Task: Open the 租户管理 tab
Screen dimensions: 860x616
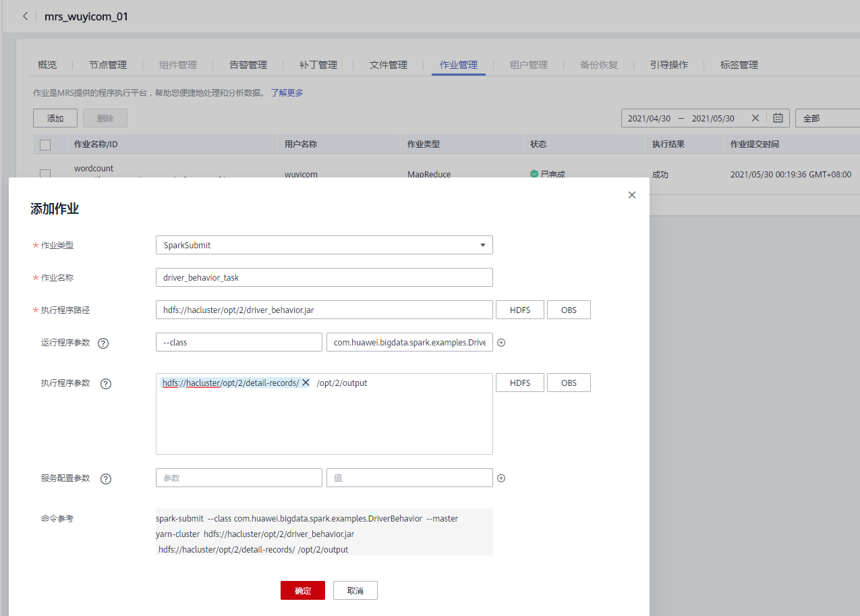Action: [x=529, y=65]
